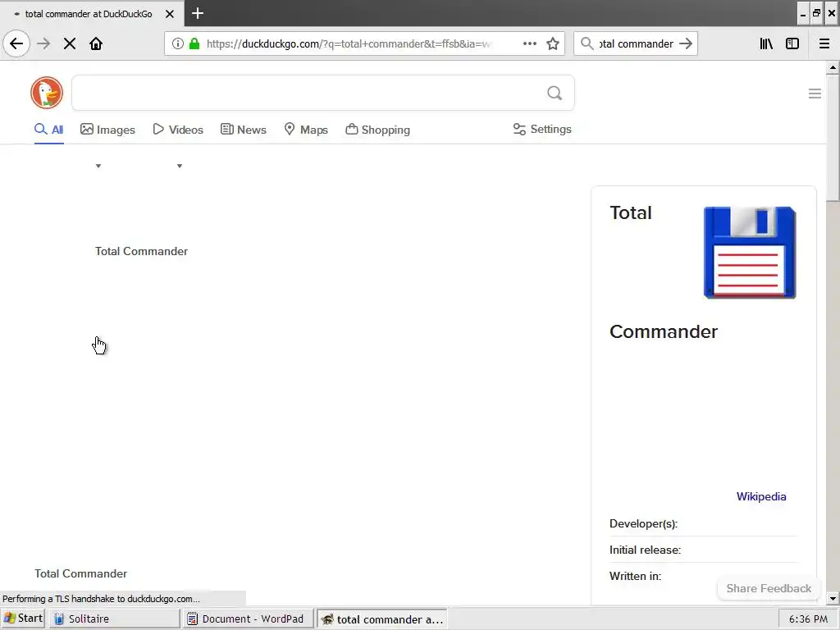This screenshot has width=840, height=630.
Task: Open the Firefox library icon
Action: (x=766, y=43)
